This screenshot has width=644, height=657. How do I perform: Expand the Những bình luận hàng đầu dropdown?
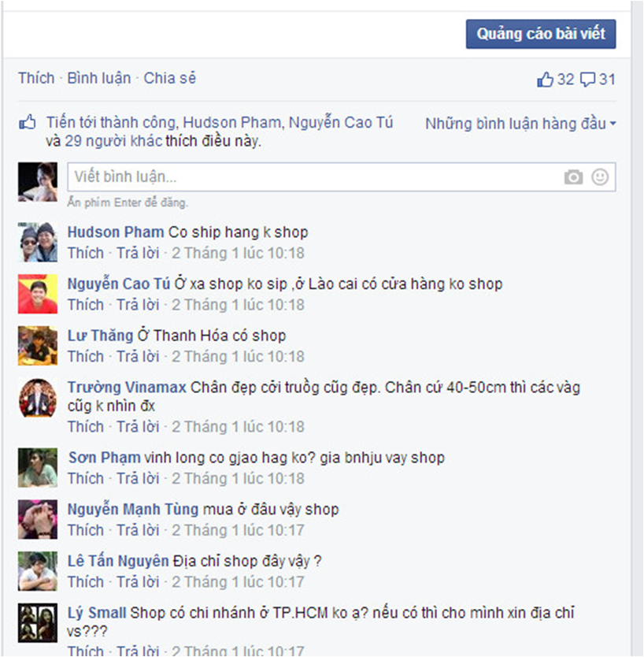pyautogui.click(x=520, y=124)
